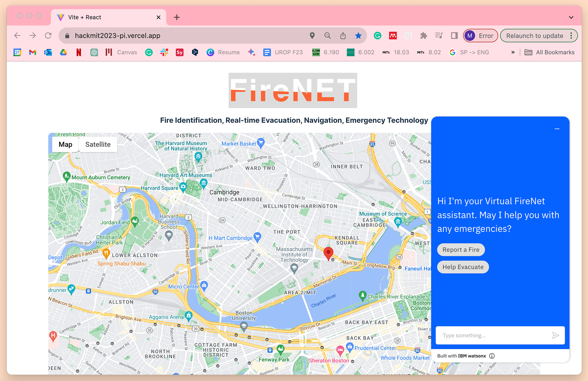Viewport: 588px width, 381px height.
Task: Open the Slack bookmark icon
Action: (x=164, y=52)
